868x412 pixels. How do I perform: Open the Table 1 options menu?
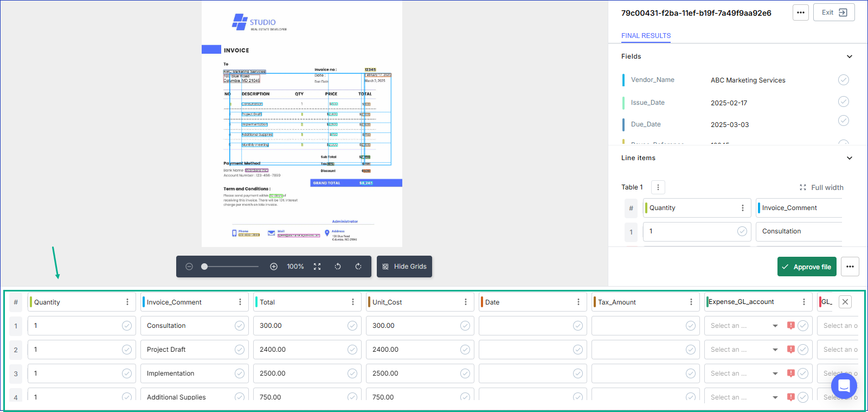[658, 187]
